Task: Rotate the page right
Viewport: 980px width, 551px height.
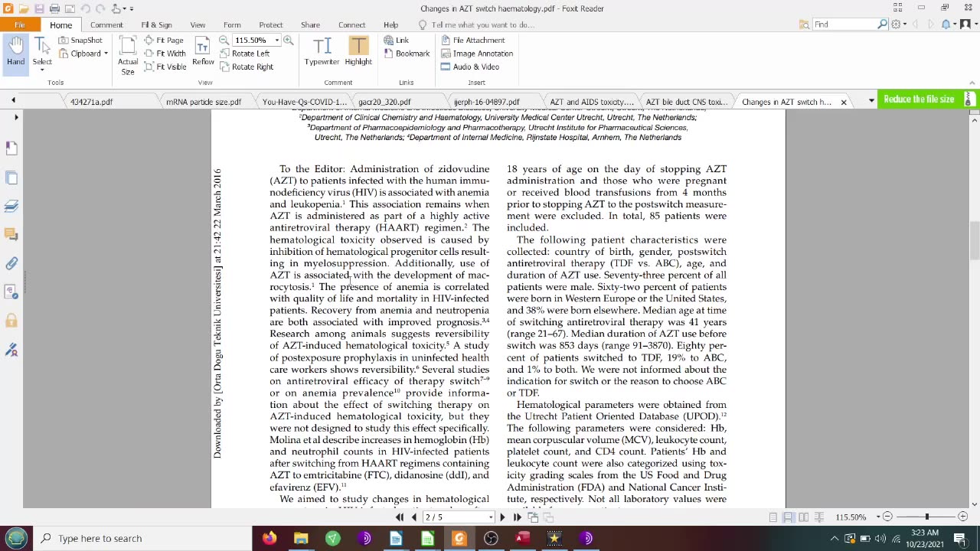Action: click(246, 67)
